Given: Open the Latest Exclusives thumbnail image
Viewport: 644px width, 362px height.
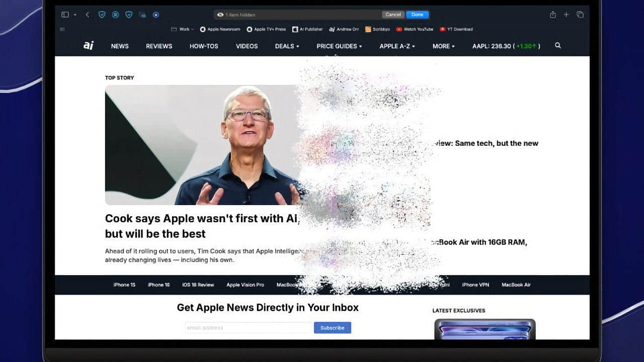Looking at the screenshot, I should tap(485, 329).
